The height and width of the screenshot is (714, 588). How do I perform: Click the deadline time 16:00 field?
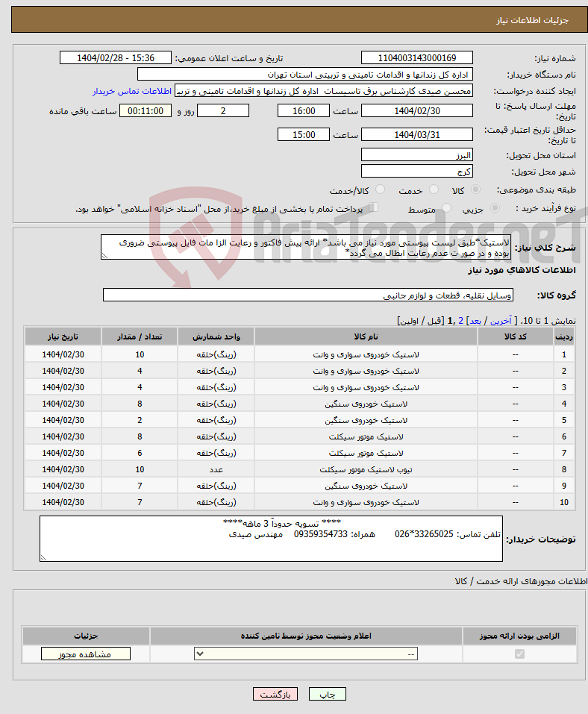tap(304, 110)
